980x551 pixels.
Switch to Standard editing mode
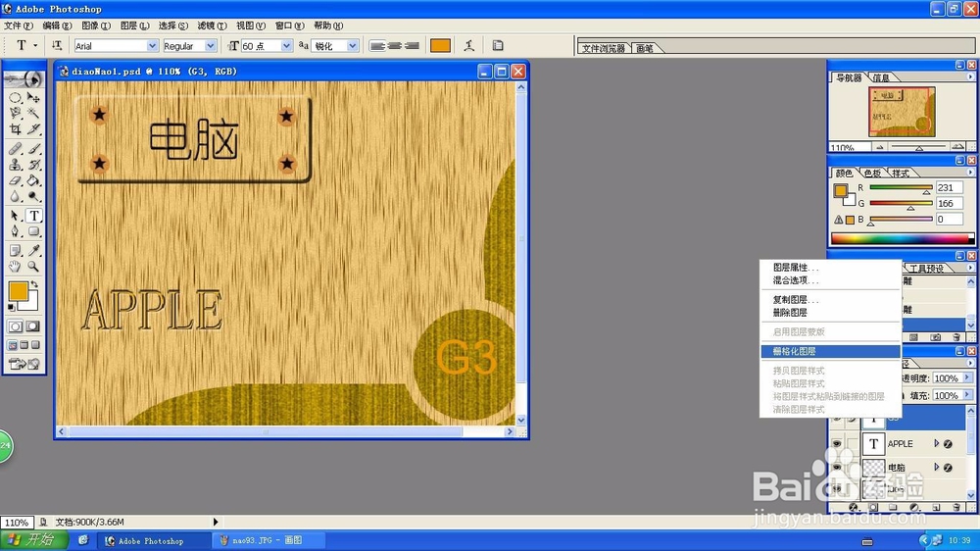(x=15, y=326)
